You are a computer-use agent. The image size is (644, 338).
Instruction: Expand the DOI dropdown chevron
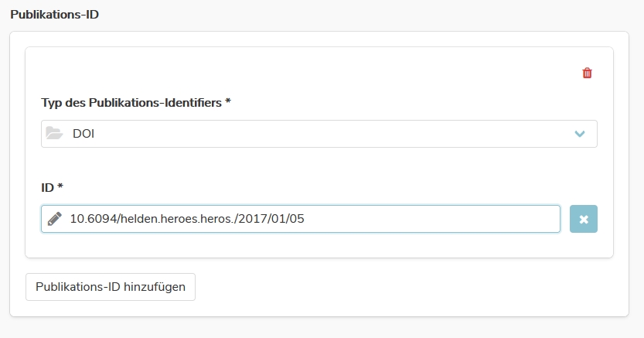point(580,134)
